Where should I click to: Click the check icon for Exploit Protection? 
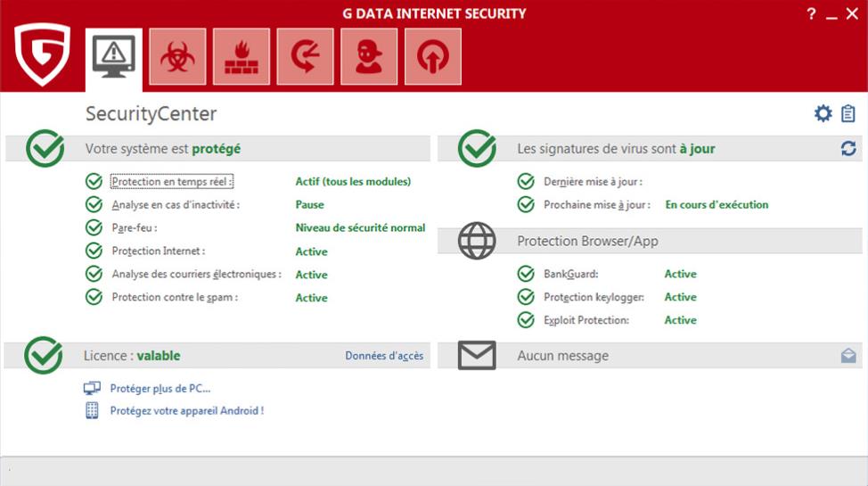click(x=526, y=320)
